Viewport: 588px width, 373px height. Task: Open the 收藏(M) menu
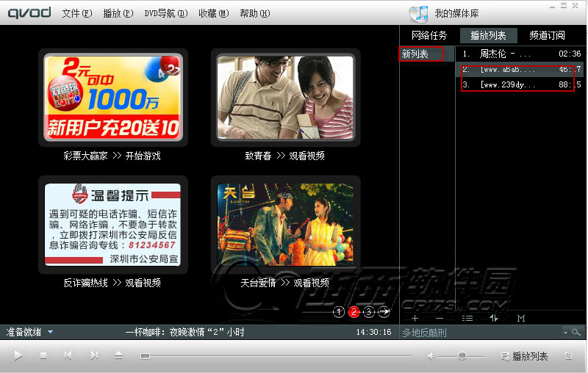point(213,13)
